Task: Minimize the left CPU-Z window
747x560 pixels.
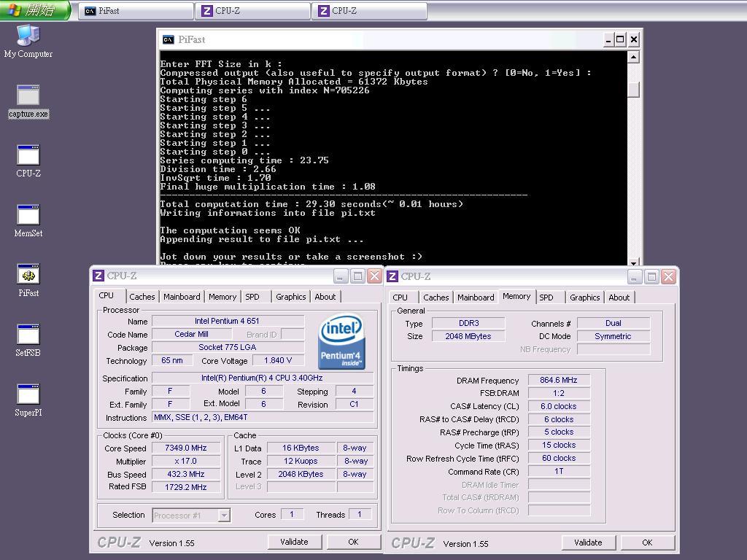Action: (340, 276)
